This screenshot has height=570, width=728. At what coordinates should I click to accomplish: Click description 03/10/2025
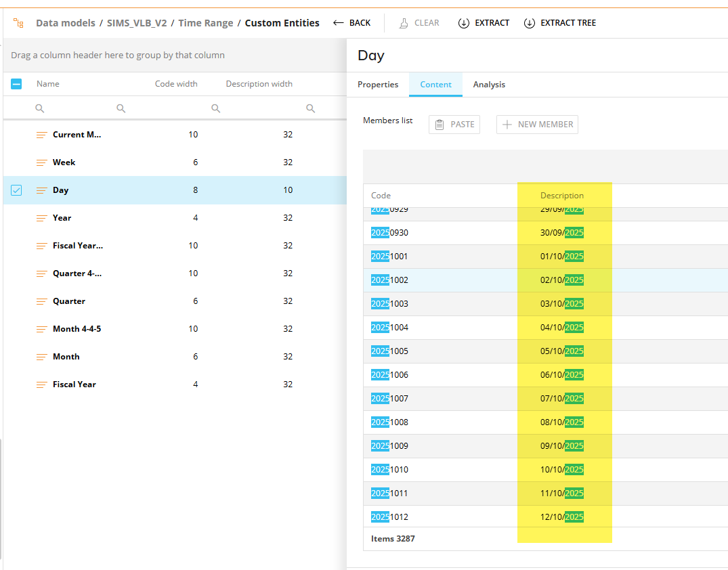pos(562,303)
